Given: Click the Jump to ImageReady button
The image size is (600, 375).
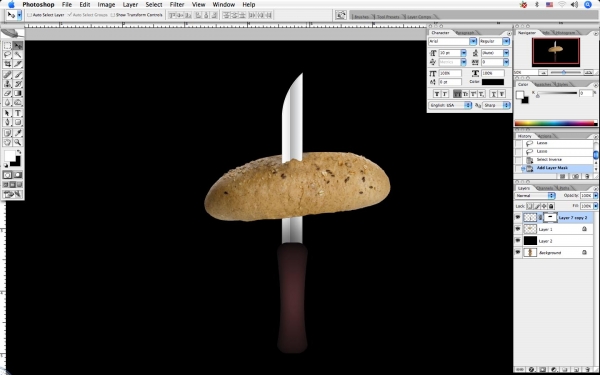Looking at the screenshot, I should click(12, 194).
